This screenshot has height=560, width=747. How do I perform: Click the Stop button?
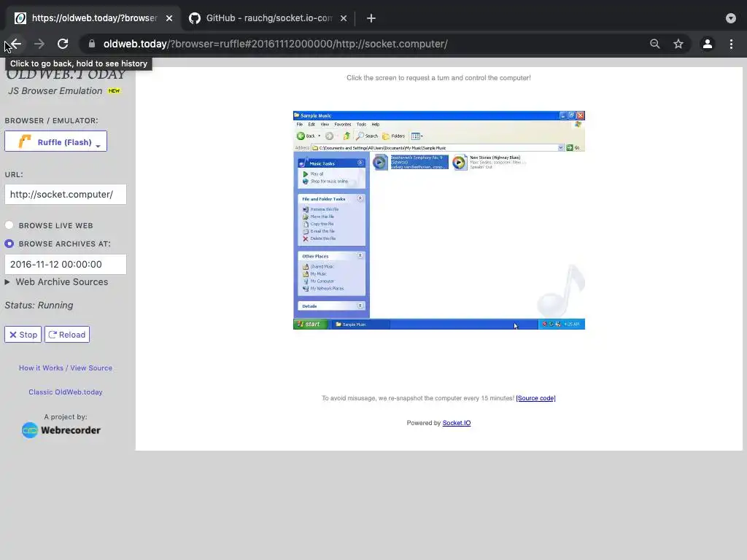(23, 334)
